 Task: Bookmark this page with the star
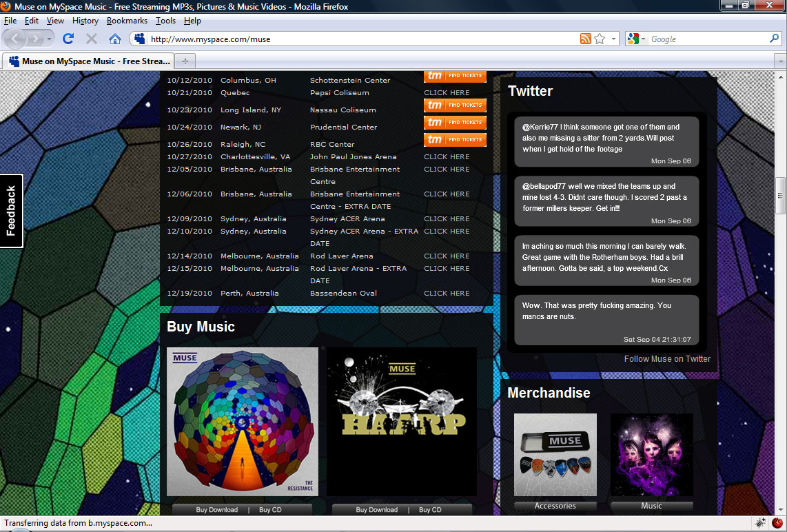coord(600,39)
